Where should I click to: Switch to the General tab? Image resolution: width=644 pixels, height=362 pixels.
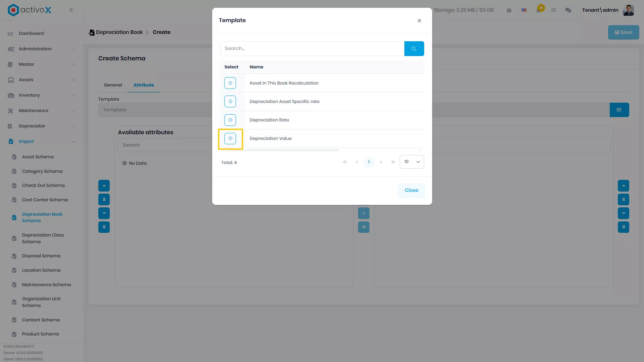point(113,85)
